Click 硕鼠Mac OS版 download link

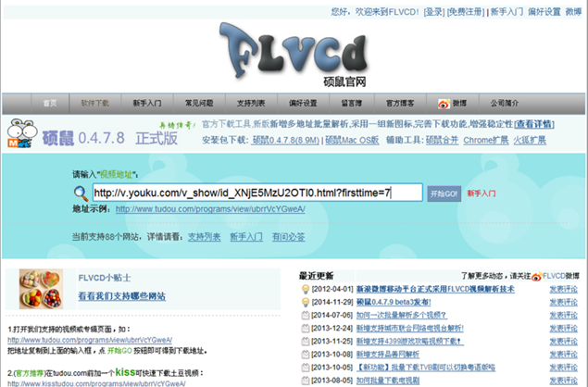coord(352,140)
